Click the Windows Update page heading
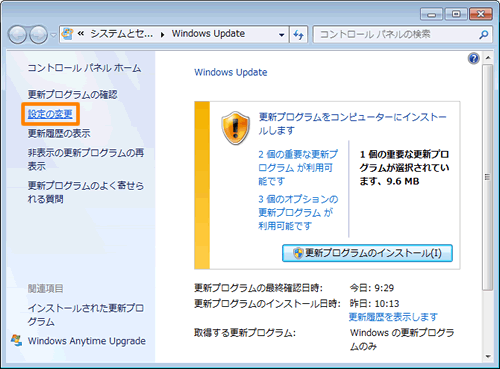 coord(231,72)
